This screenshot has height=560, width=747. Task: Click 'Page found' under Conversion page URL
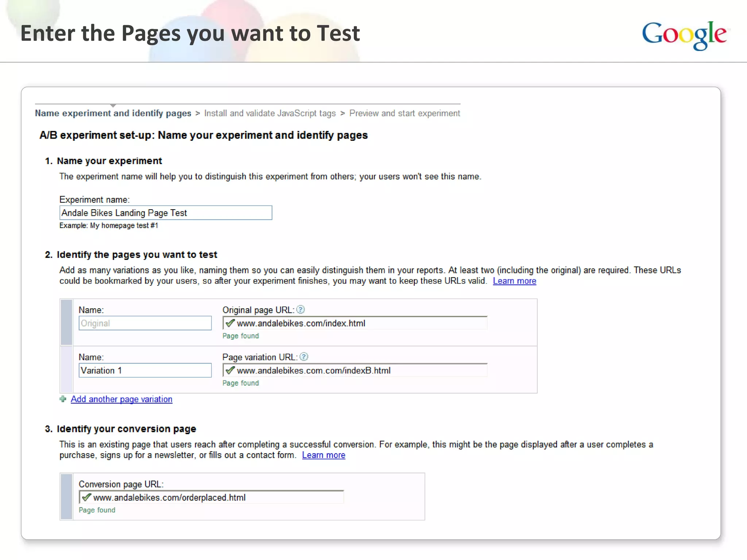pos(97,510)
